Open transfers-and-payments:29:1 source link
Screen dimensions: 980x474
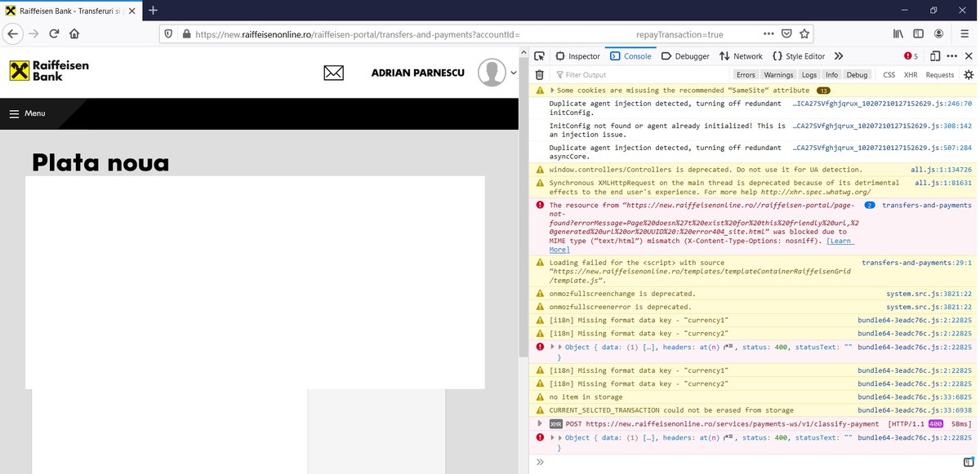tap(916, 263)
